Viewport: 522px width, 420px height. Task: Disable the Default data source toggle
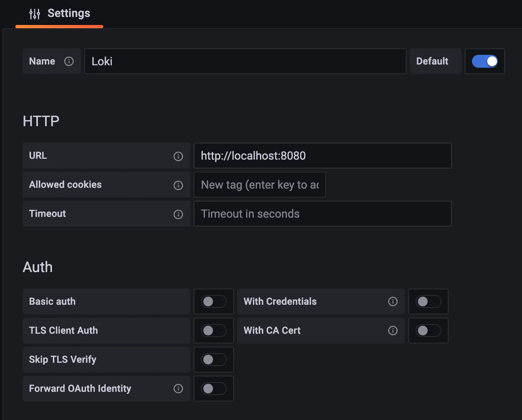click(x=484, y=61)
